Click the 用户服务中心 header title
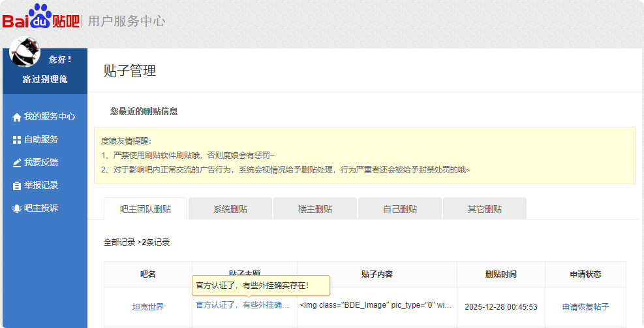 coord(127,21)
